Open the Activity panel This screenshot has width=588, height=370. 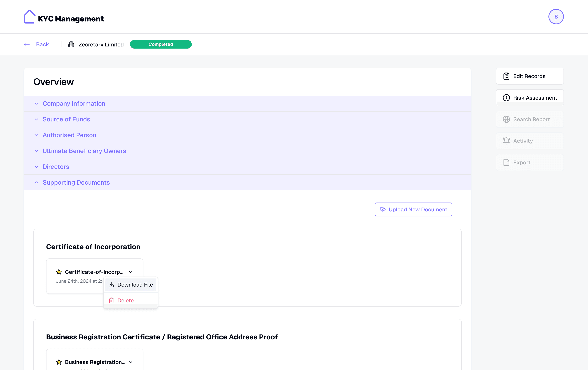530,141
